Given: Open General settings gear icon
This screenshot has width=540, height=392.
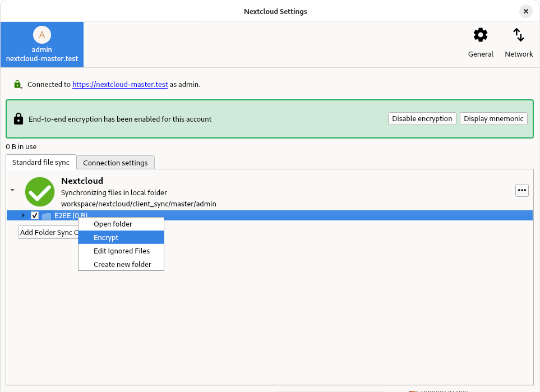Looking at the screenshot, I should pyautogui.click(x=481, y=35).
